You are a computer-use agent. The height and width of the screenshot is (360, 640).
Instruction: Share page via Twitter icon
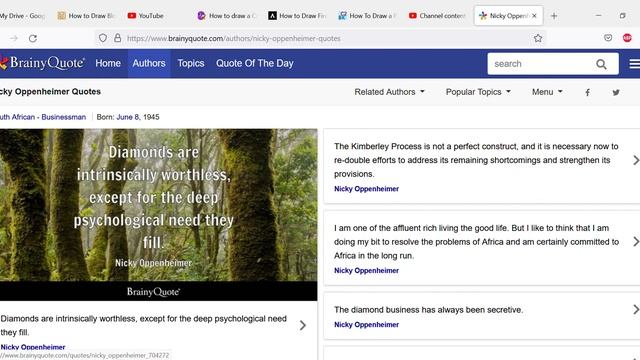tap(616, 92)
